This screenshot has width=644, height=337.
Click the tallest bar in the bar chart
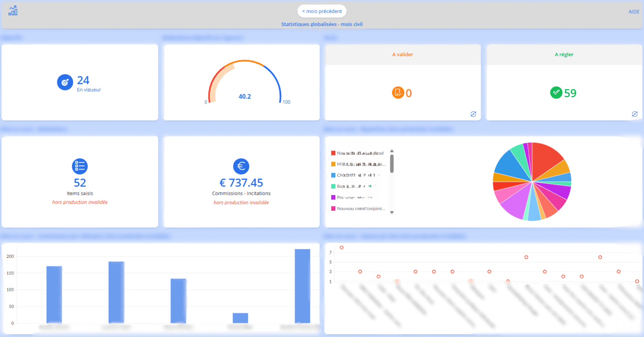(x=302, y=286)
